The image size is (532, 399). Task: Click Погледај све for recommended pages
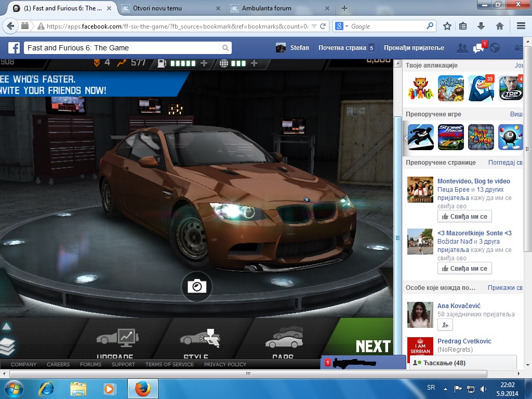click(505, 163)
